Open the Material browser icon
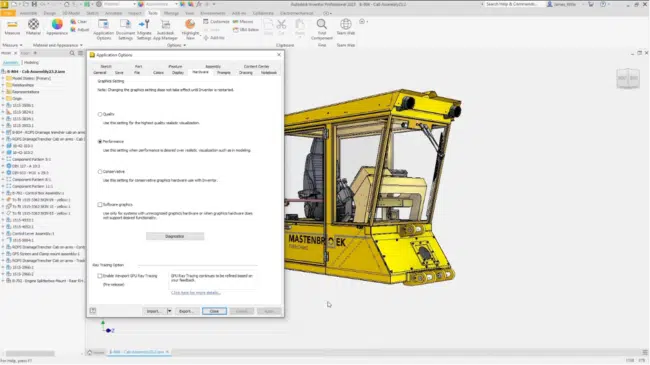 (x=33, y=24)
